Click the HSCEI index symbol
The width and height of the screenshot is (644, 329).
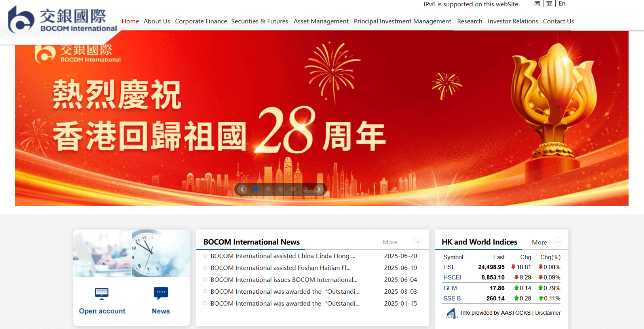click(452, 277)
